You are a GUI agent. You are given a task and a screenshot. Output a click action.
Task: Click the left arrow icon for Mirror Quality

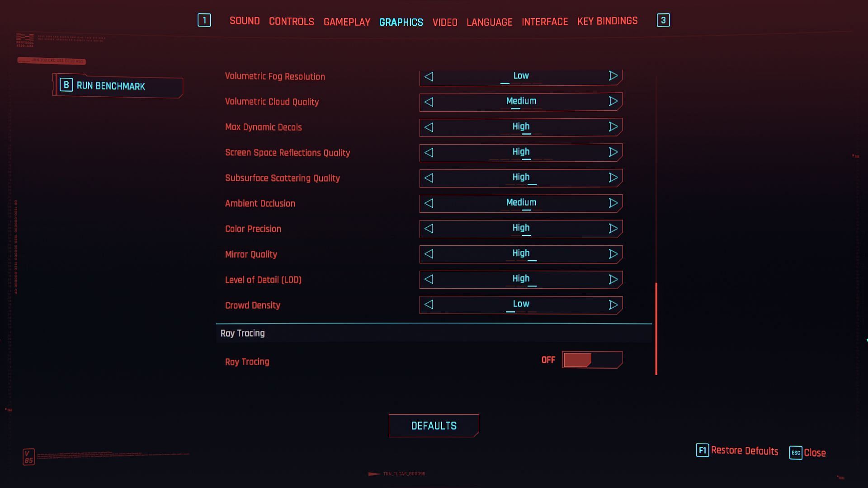click(x=429, y=254)
